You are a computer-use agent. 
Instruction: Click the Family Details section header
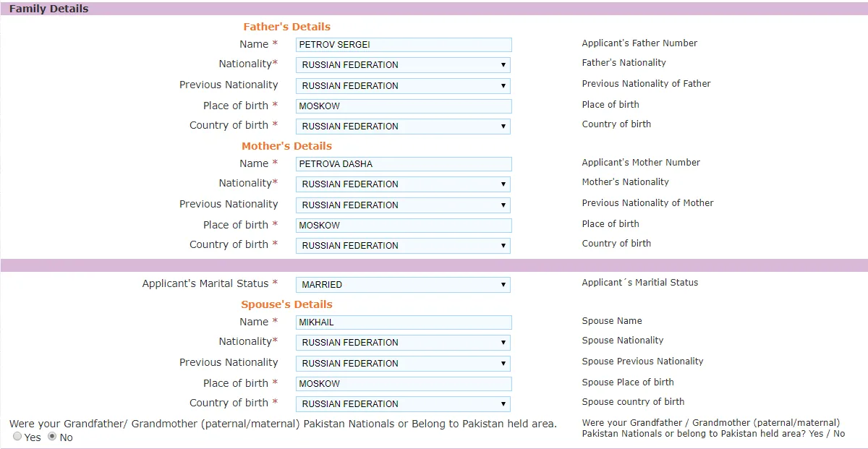click(x=49, y=9)
